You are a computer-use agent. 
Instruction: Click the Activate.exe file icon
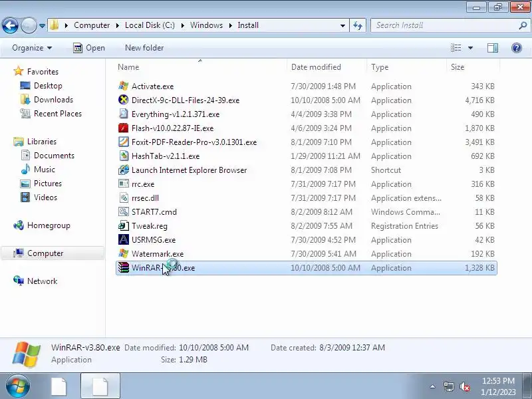(124, 86)
